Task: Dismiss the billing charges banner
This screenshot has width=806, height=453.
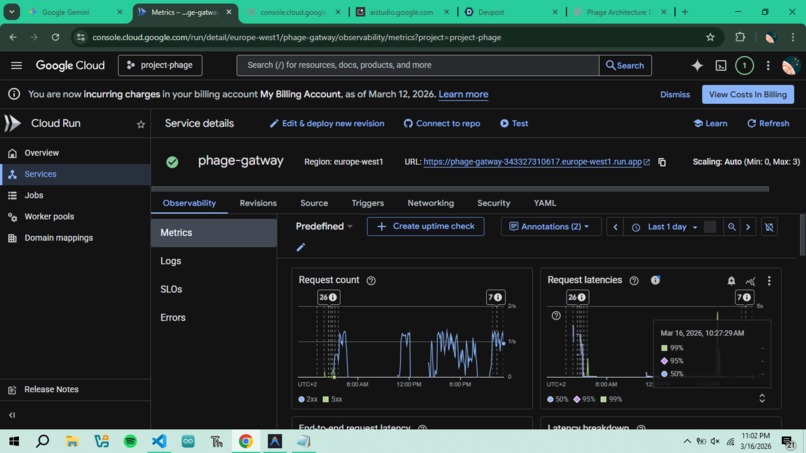Action: [675, 95]
